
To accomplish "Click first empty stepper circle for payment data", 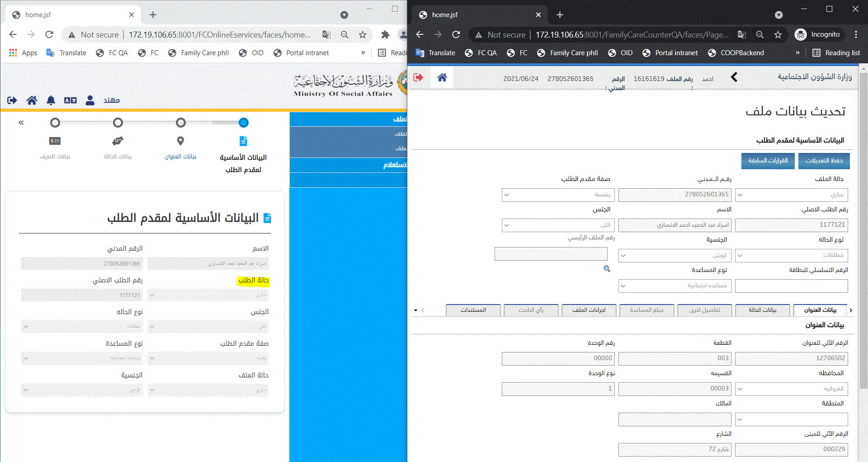I will [55, 123].
